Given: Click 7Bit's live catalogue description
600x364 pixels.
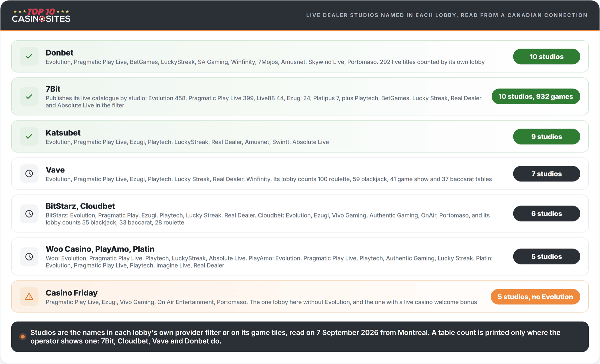Looking at the screenshot, I should pos(264,102).
